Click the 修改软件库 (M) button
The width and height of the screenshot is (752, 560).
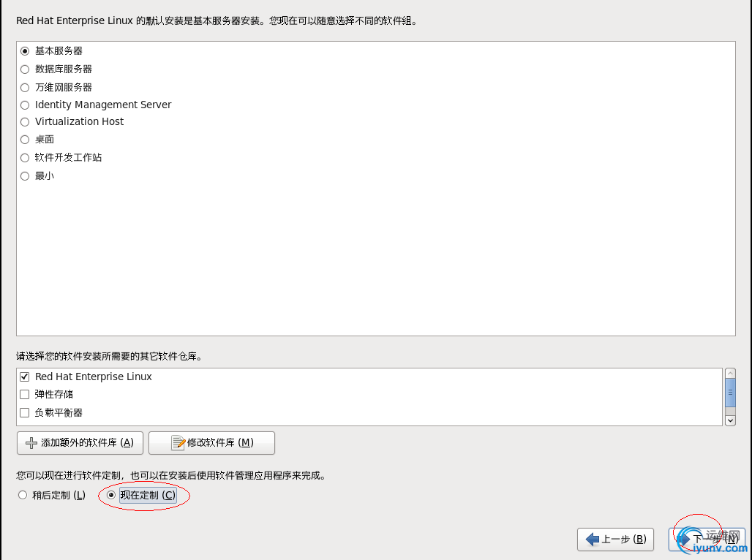[211, 443]
